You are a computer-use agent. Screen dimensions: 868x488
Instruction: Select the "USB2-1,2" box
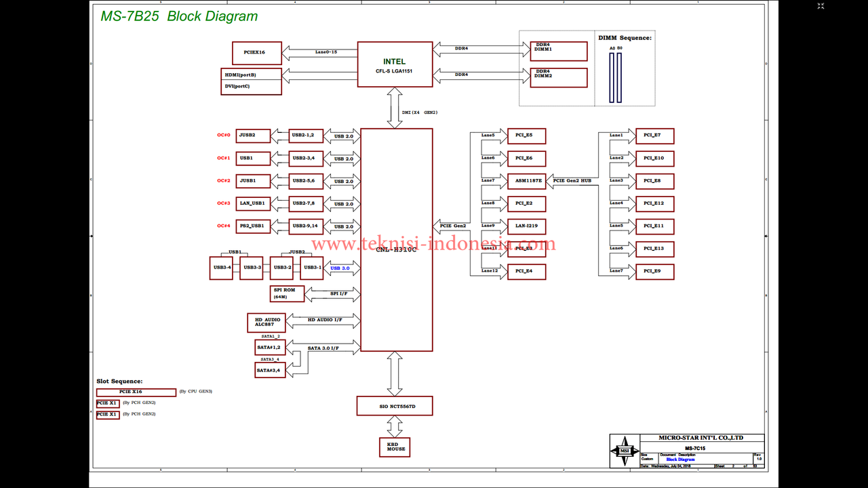pos(306,136)
